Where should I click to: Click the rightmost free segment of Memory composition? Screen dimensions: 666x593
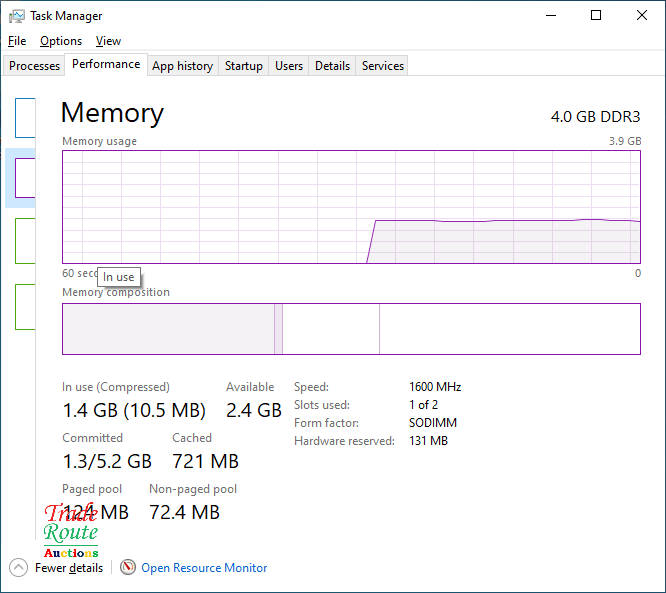(x=509, y=329)
